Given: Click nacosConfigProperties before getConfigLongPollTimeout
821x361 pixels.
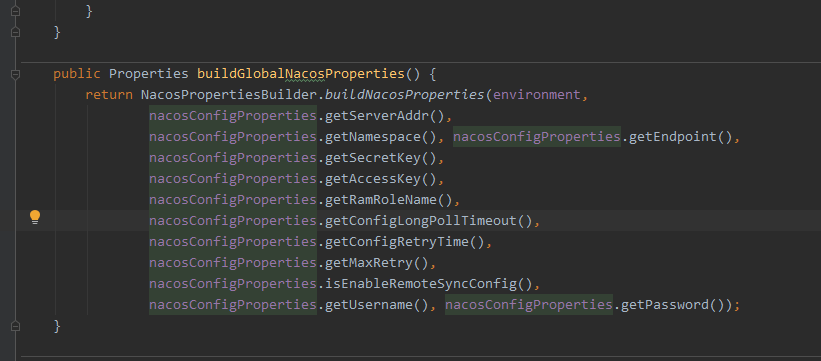Looking at the screenshot, I should pos(233,221).
